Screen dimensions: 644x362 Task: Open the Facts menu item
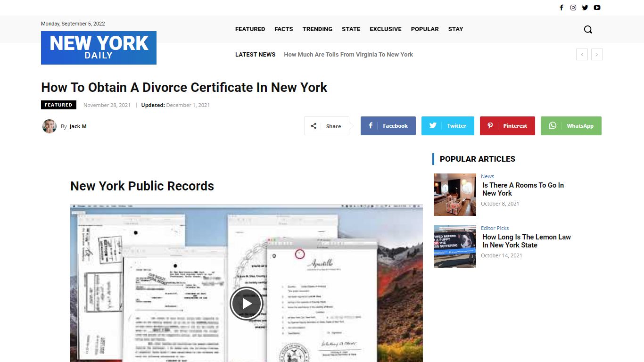tap(284, 29)
